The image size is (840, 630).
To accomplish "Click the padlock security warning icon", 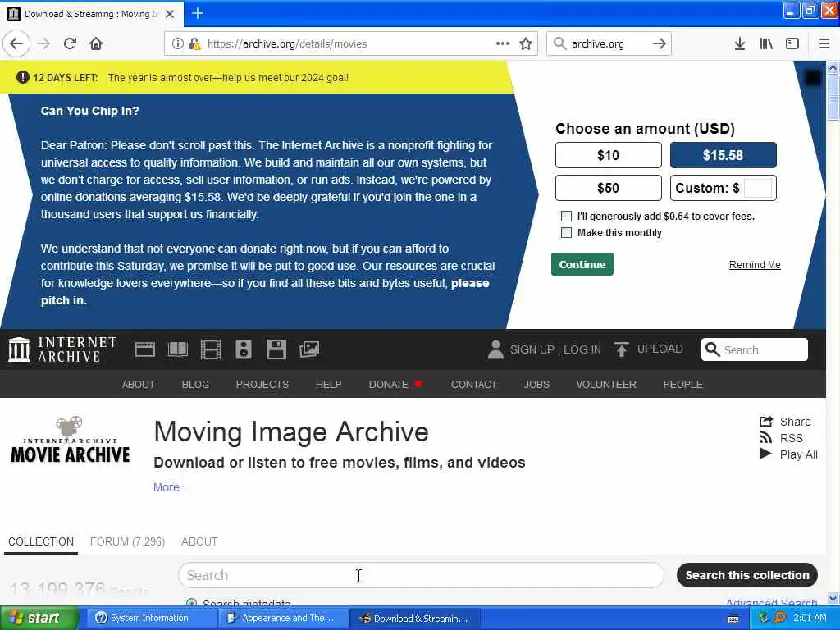I will 195,43.
